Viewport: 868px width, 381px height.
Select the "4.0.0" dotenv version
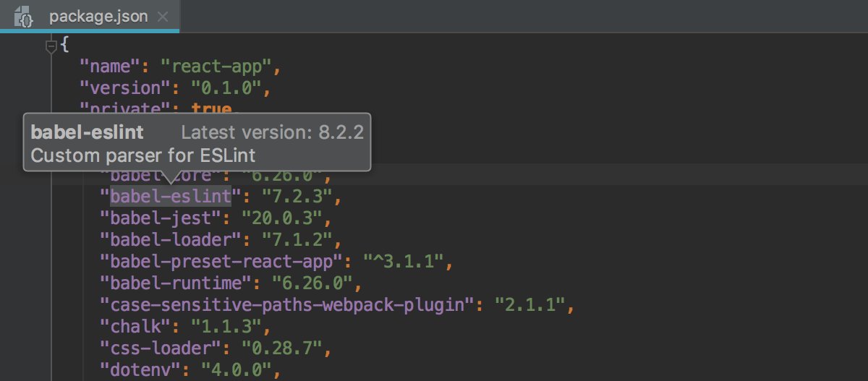[x=236, y=369]
